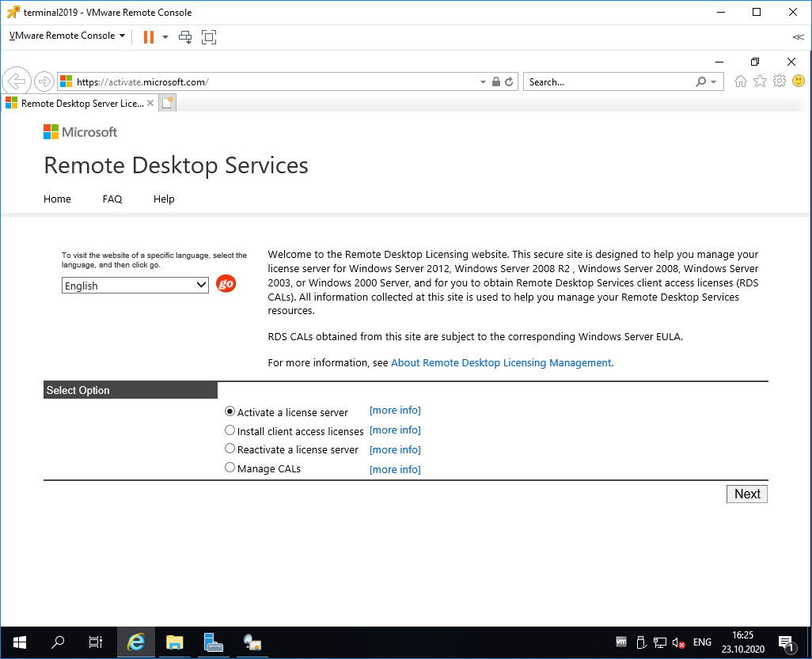Image resolution: width=812 pixels, height=659 pixels.
Task: Open the FAQ navigation item
Action: pyautogui.click(x=112, y=199)
